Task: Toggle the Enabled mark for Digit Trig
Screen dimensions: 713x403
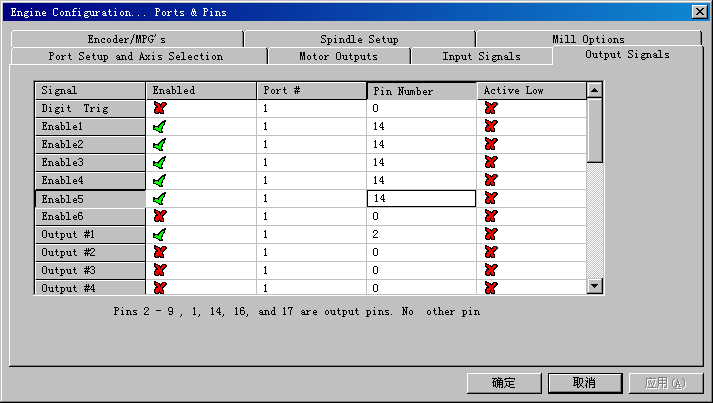Action: click(160, 108)
